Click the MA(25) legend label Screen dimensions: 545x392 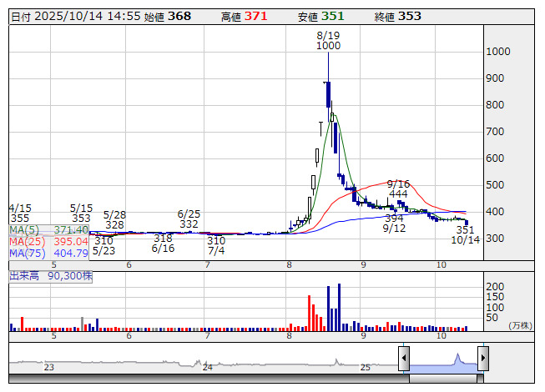click(x=49, y=241)
